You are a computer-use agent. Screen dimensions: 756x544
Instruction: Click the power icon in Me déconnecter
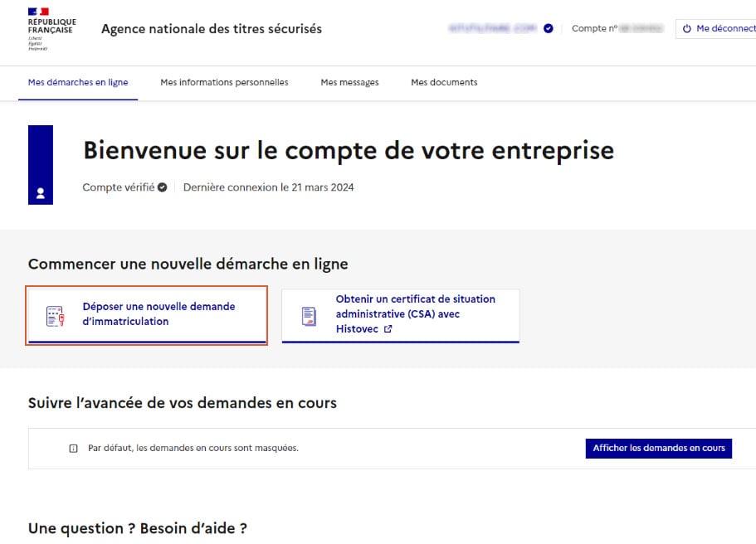[x=687, y=29]
